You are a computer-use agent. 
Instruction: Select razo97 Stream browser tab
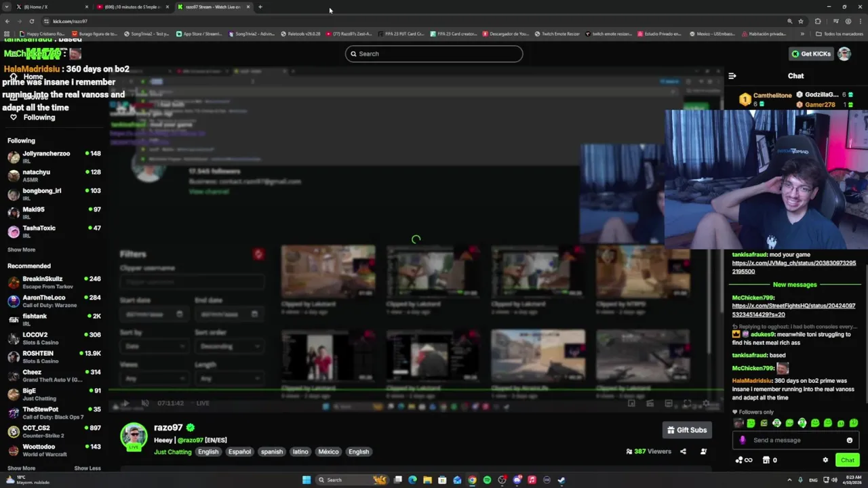213,7
